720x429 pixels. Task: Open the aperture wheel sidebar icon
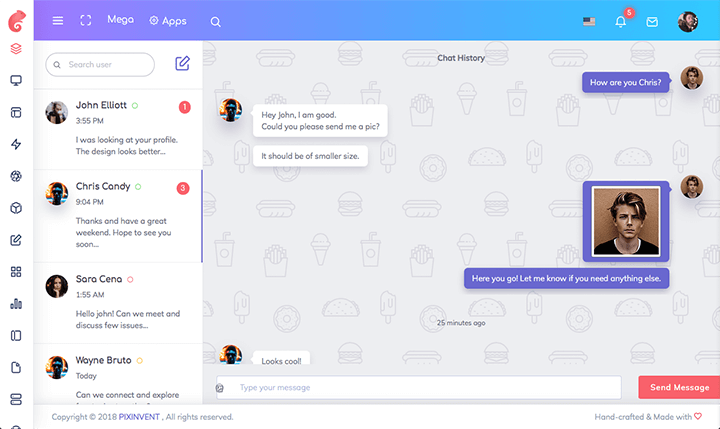click(16, 176)
